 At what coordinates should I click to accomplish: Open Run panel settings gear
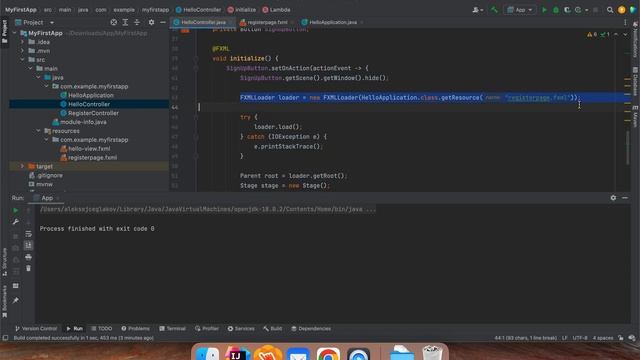[613, 198]
